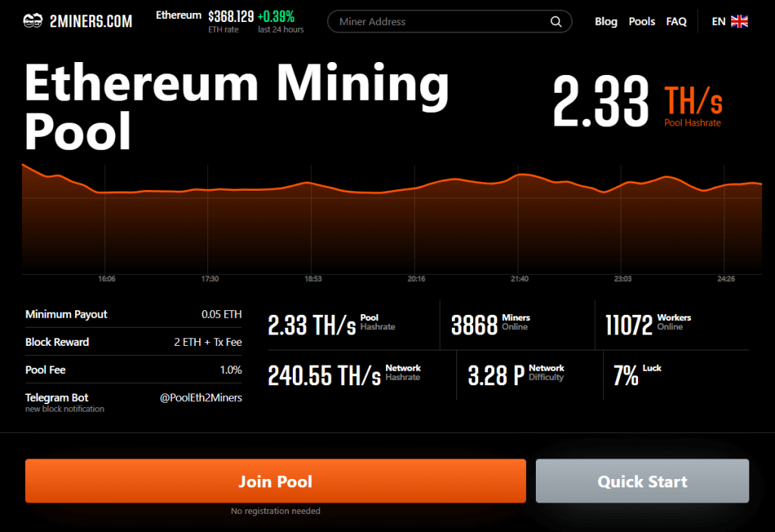The image size is (775, 532).
Task: Open the Pools menu item
Action: point(642,21)
